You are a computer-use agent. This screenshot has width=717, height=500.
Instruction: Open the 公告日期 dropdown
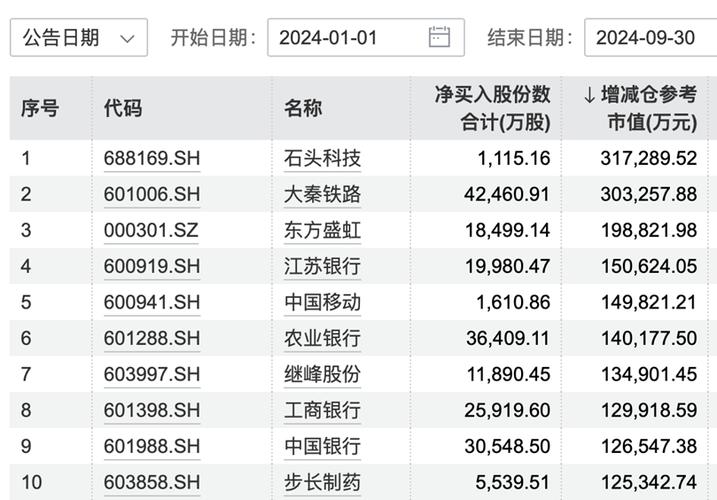[78, 38]
